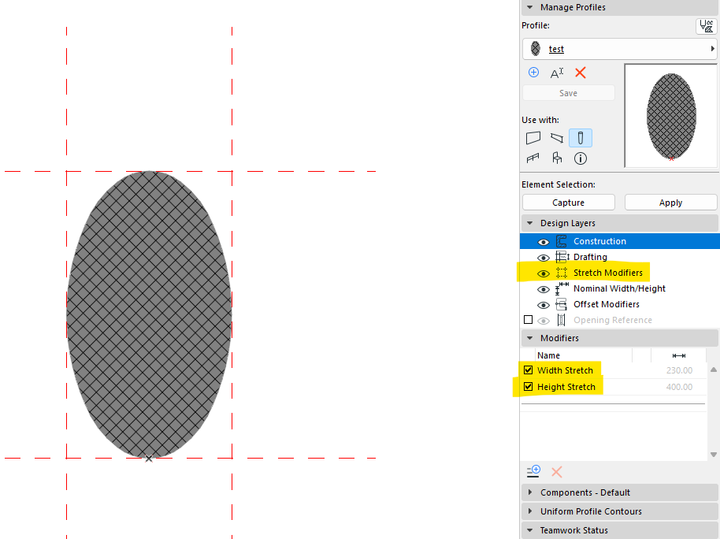Image resolution: width=720 pixels, height=539 pixels.
Task: Toggle the Column use-with icon
Action: pyautogui.click(x=580, y=138)
